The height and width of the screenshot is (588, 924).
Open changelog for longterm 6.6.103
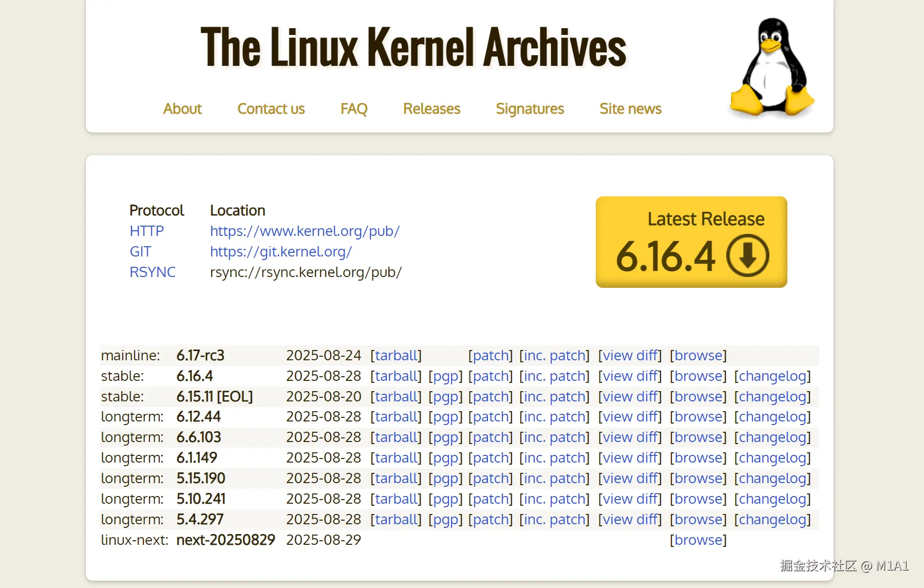click(x=772, y=438)
